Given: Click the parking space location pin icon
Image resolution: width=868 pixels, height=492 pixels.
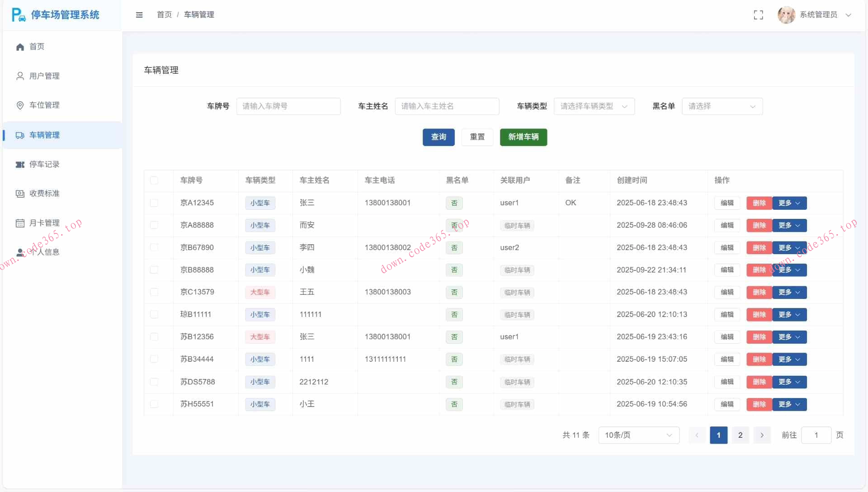Looking at the screenshot, I should [20, 105].
